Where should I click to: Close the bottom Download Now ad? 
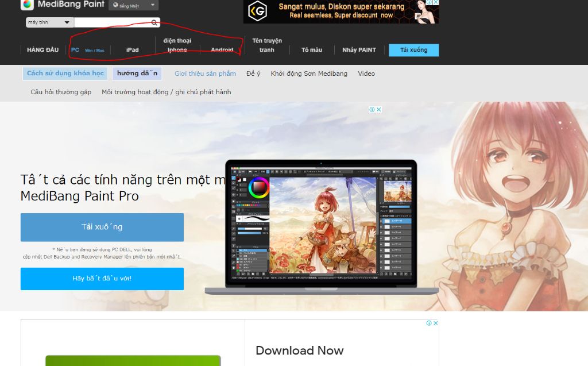436,323
